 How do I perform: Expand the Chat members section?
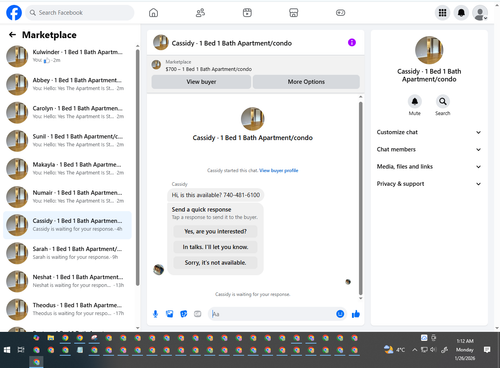(x=429, y=149)
